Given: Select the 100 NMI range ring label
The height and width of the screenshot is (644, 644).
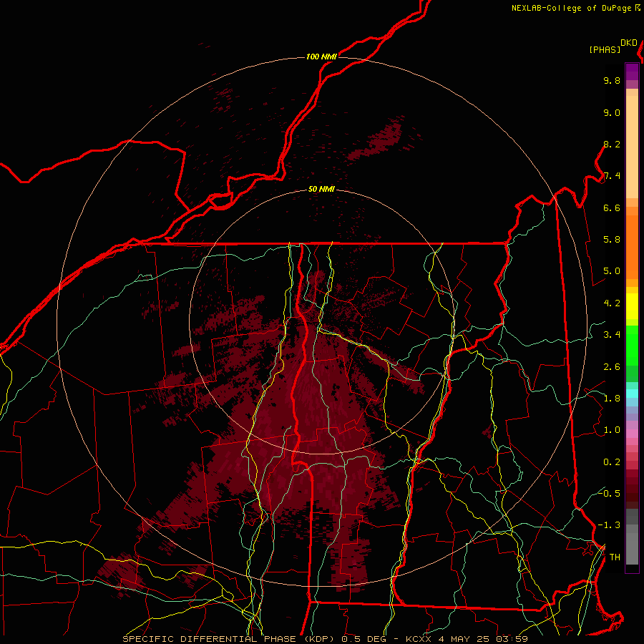Looking at the screenshot, I should pos(321,57).
